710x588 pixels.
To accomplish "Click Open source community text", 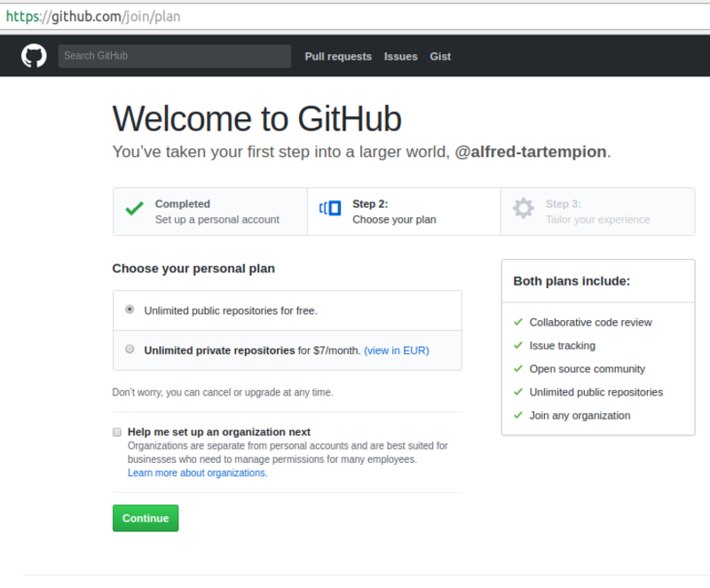I will [587, 369].
